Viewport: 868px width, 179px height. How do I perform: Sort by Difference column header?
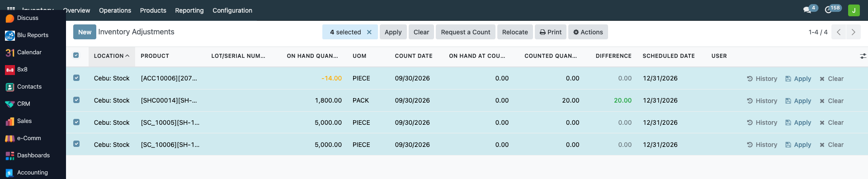(x=613, y=56)
